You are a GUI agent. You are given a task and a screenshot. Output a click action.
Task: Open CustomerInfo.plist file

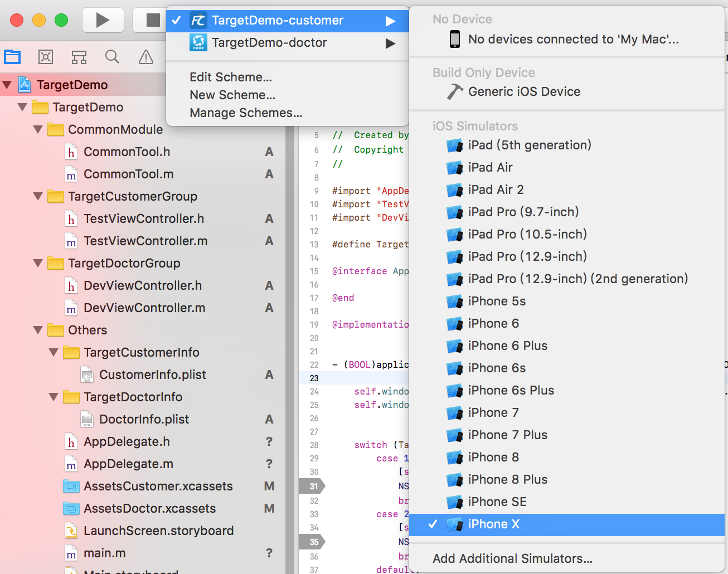point(153,374)
